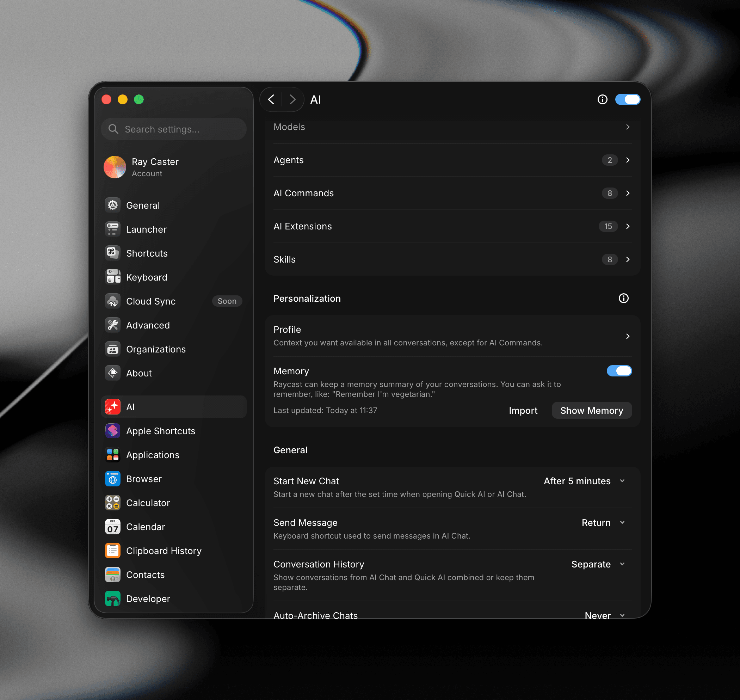
Task: Go forward with the right arrow
Action: click(292, 99)
